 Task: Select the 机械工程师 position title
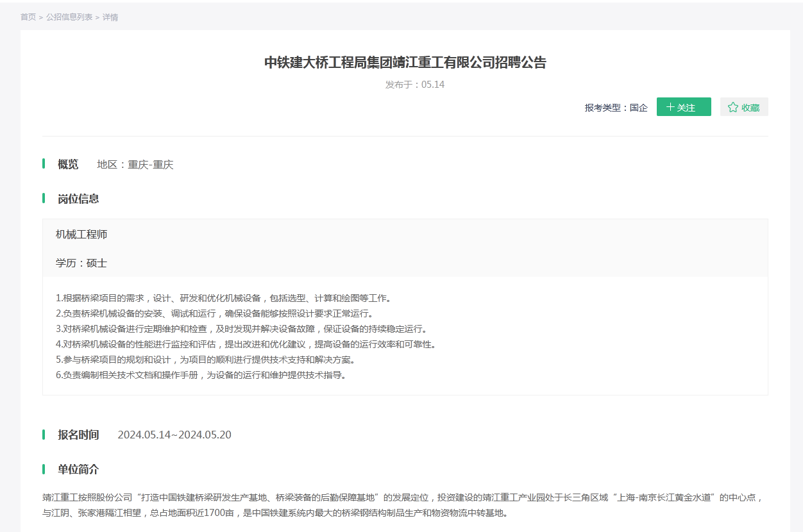81,235
